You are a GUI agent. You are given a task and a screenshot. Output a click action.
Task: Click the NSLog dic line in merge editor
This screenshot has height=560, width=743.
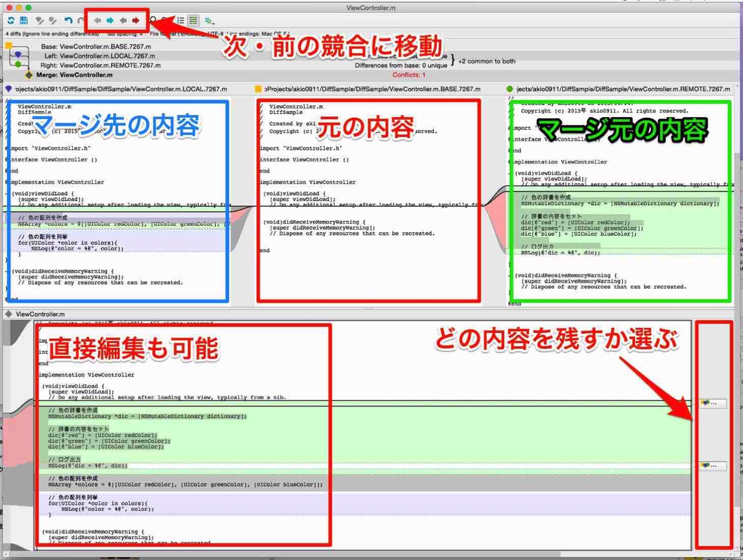pos(88,466)
